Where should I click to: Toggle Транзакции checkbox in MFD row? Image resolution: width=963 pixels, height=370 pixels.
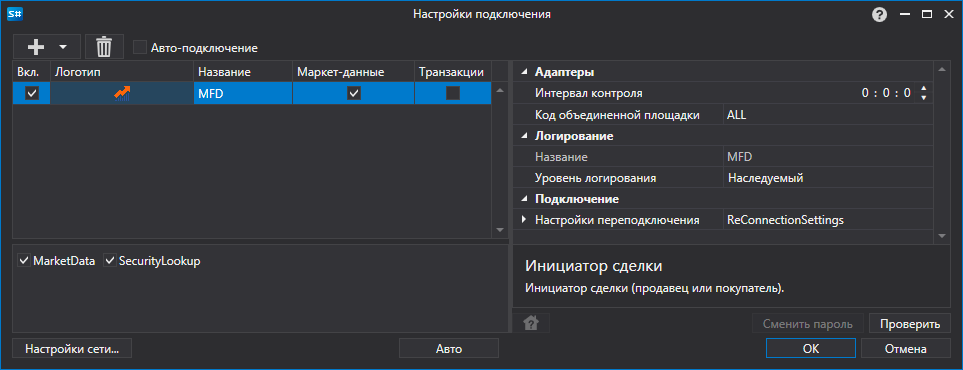tap(453, 93)
